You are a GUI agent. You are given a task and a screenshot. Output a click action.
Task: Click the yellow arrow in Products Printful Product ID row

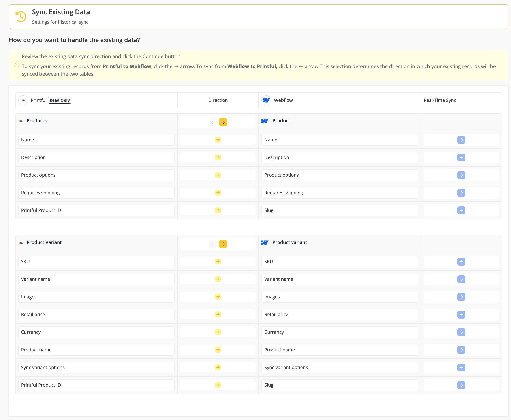(x=218, y=210)
